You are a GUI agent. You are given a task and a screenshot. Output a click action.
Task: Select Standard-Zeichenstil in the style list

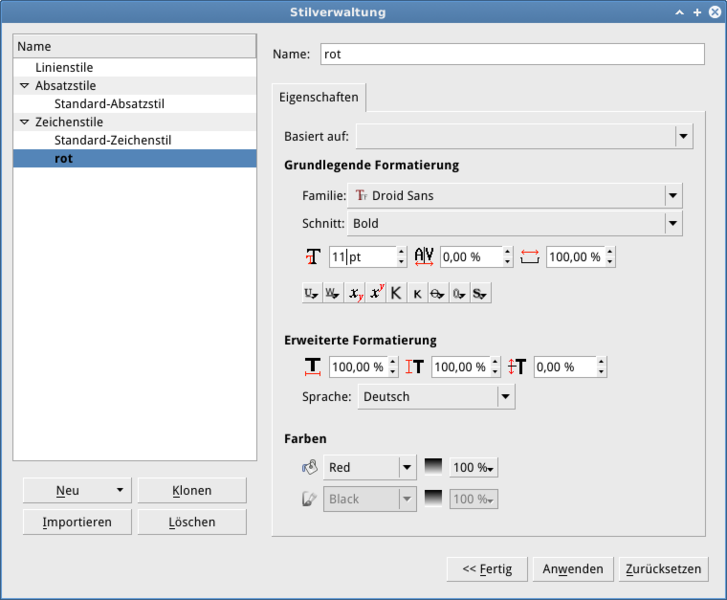tap(113, 140)
